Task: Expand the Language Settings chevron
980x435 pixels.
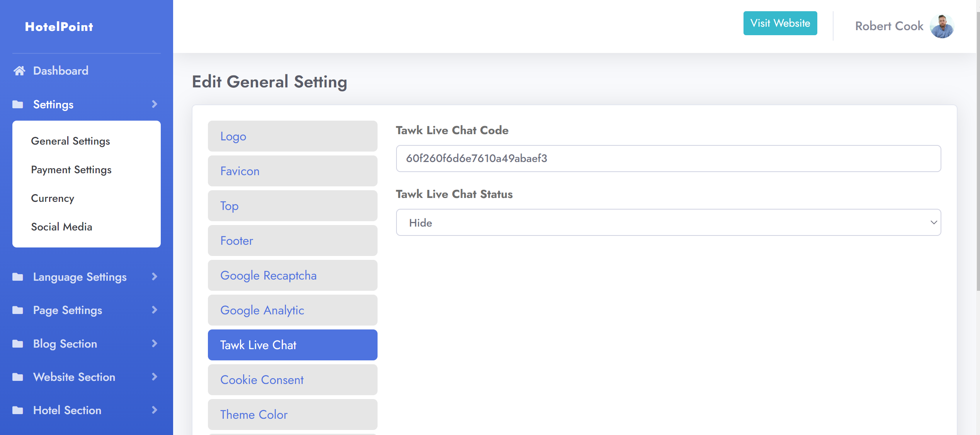Action: [155, 277]
